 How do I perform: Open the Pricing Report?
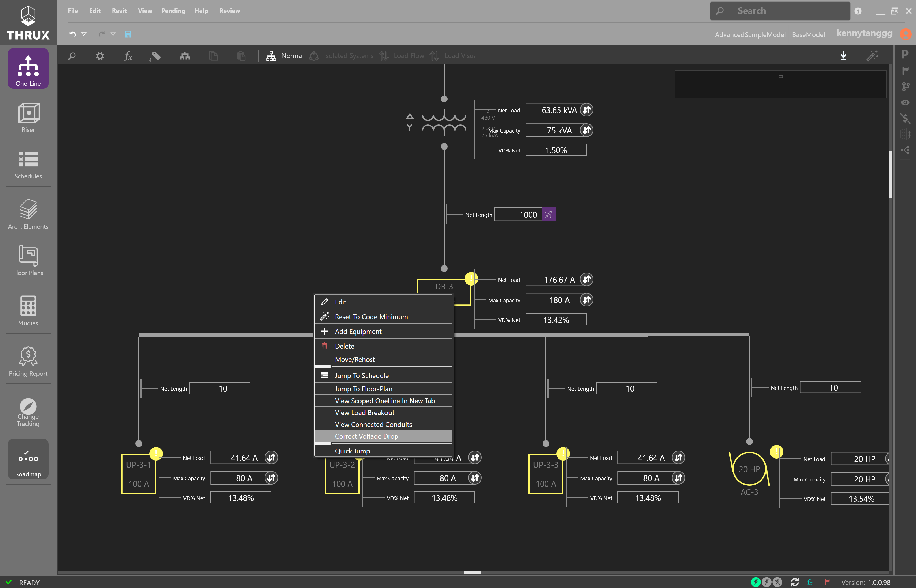(28, 361)
